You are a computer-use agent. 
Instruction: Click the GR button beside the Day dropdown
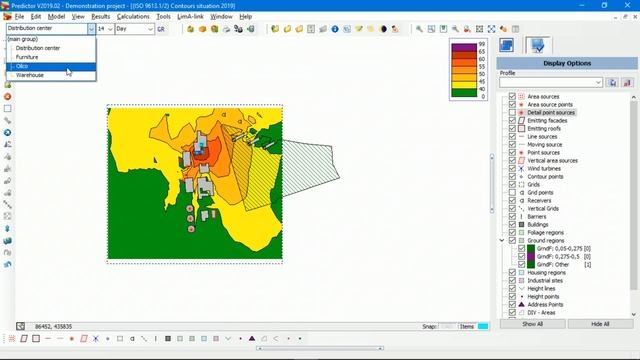(x=161, y=29)
